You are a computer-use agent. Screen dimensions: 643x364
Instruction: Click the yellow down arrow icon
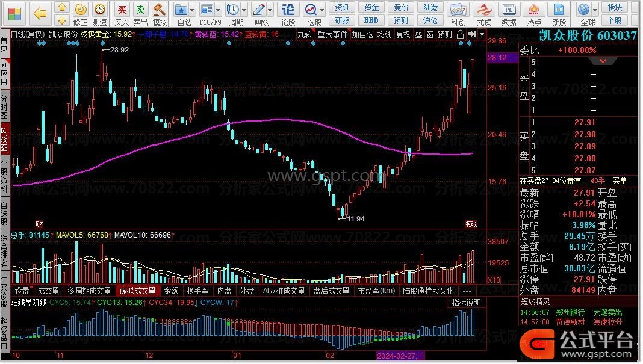[62, 20]
